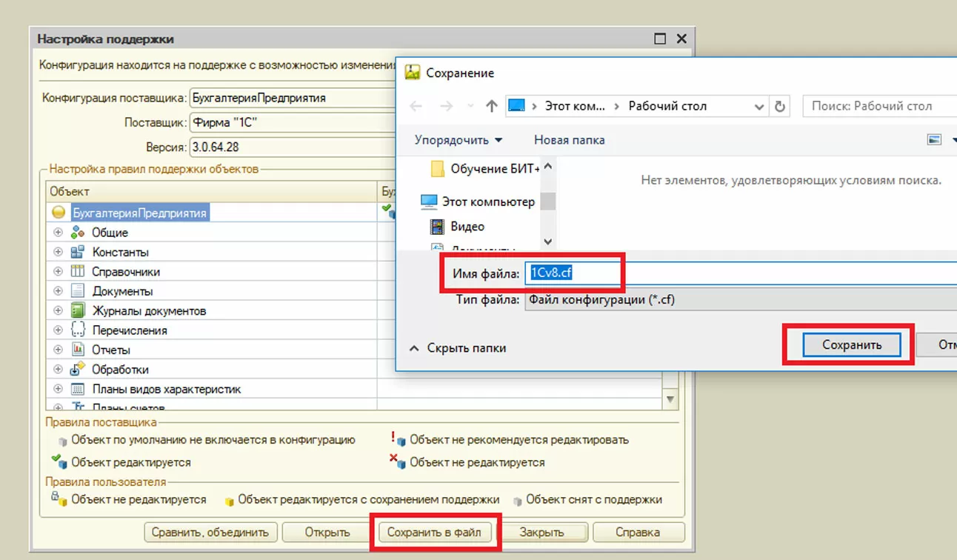The height and width of the screenshot is (560, 957).
Task: Expand the Общие tree node
Action: pos(59,233)
